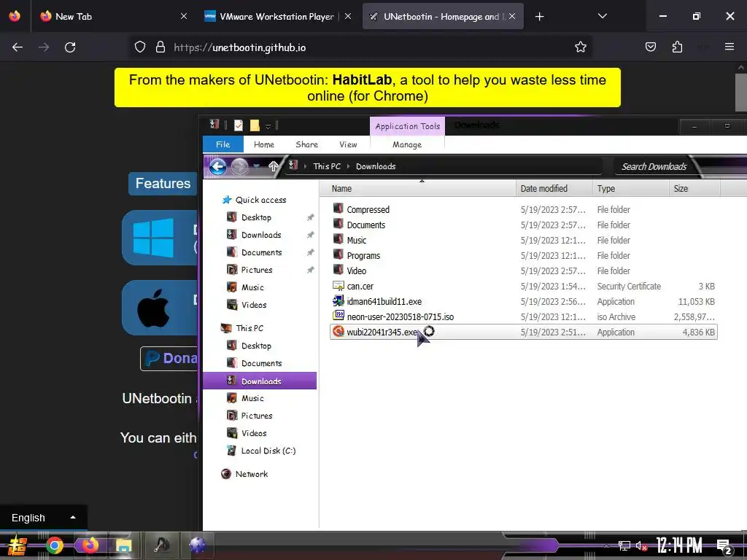Viewport: 747px width, 560px height.
Task: Click Explorer up one level arrow
Action: coord(273,166)
